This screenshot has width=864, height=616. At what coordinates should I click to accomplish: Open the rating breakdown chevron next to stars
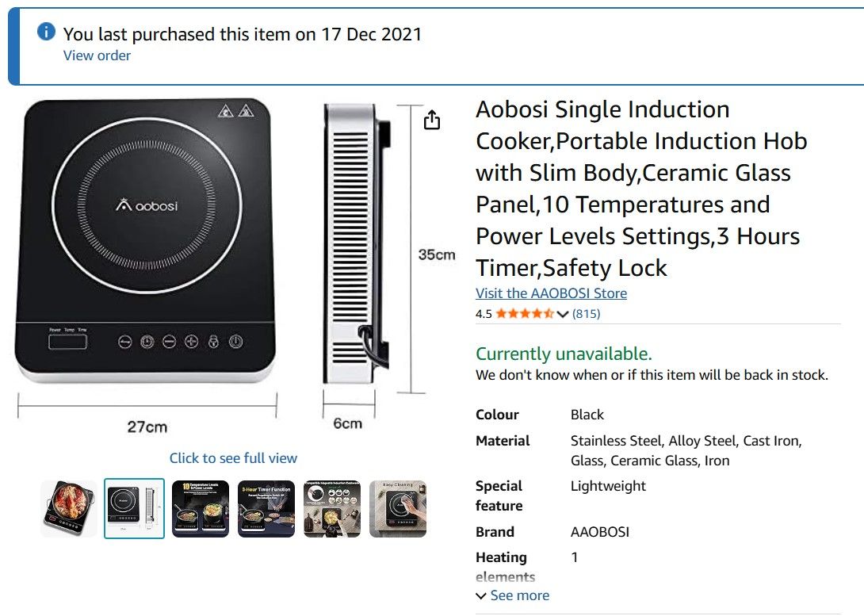(x=563, y=314)
